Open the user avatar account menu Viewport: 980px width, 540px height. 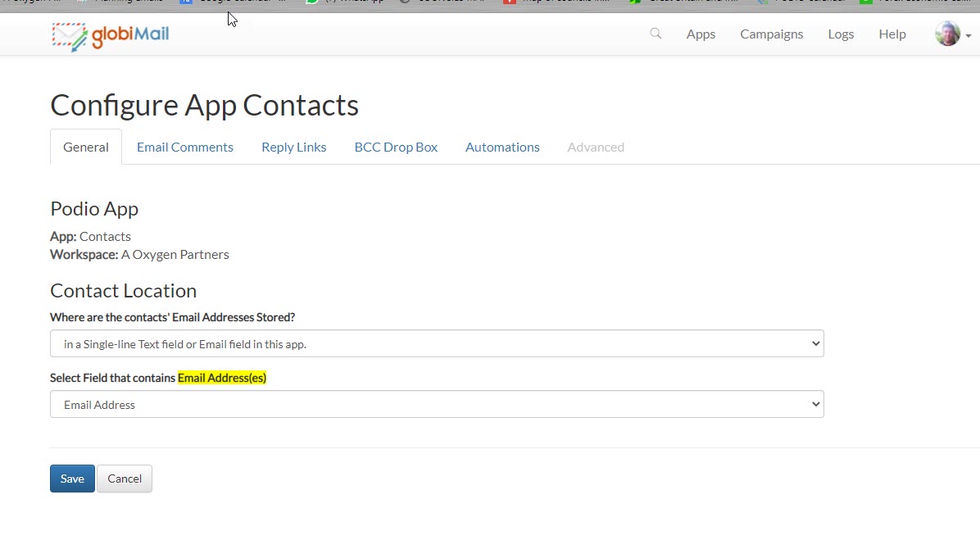[x=952, y=34]
